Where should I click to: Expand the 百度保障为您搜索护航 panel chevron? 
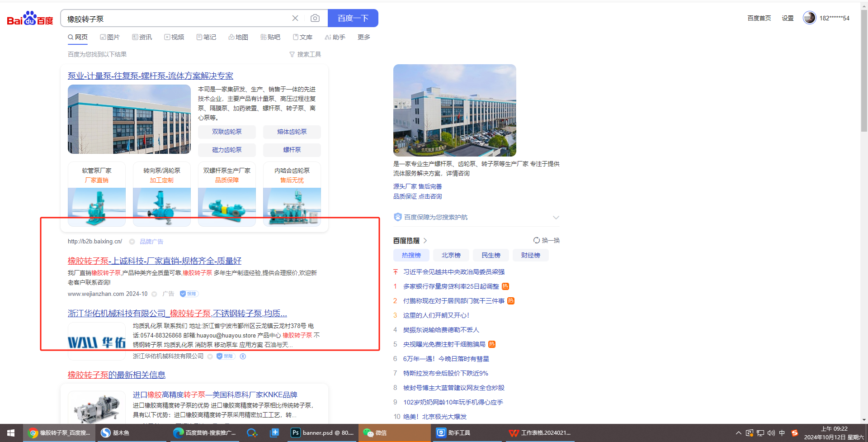pos(556,218)
